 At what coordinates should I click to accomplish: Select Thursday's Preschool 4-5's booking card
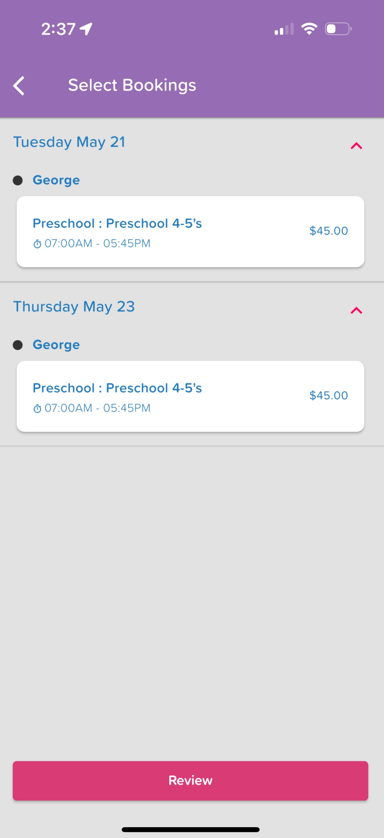coord(190,396)
